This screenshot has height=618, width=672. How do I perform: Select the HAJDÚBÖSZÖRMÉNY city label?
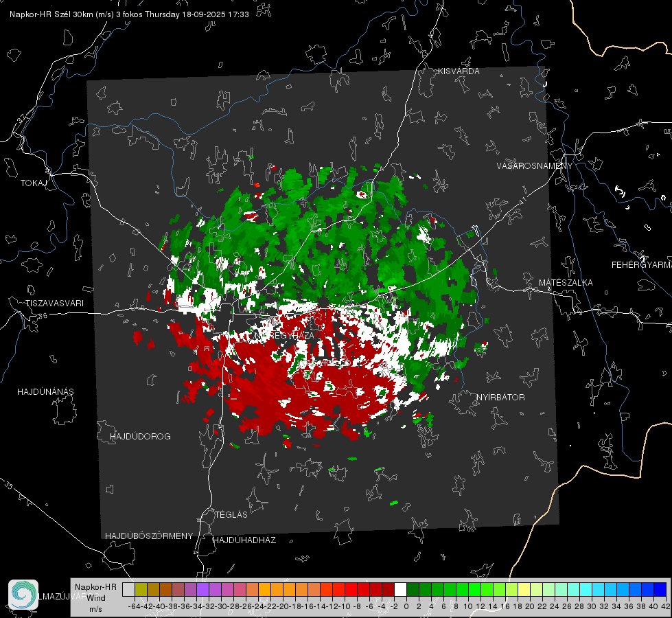click(x=149, y=536)
